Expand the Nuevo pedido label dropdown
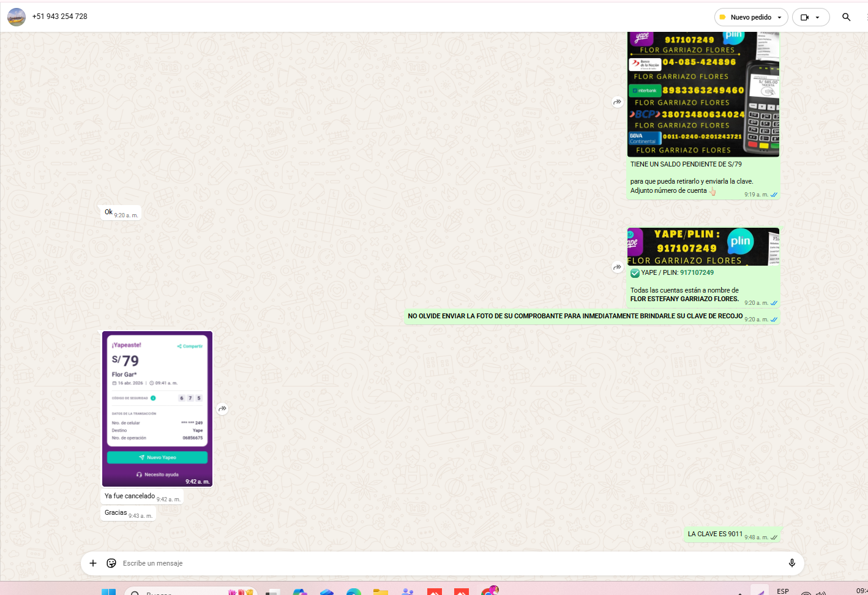 coord(779,17)
